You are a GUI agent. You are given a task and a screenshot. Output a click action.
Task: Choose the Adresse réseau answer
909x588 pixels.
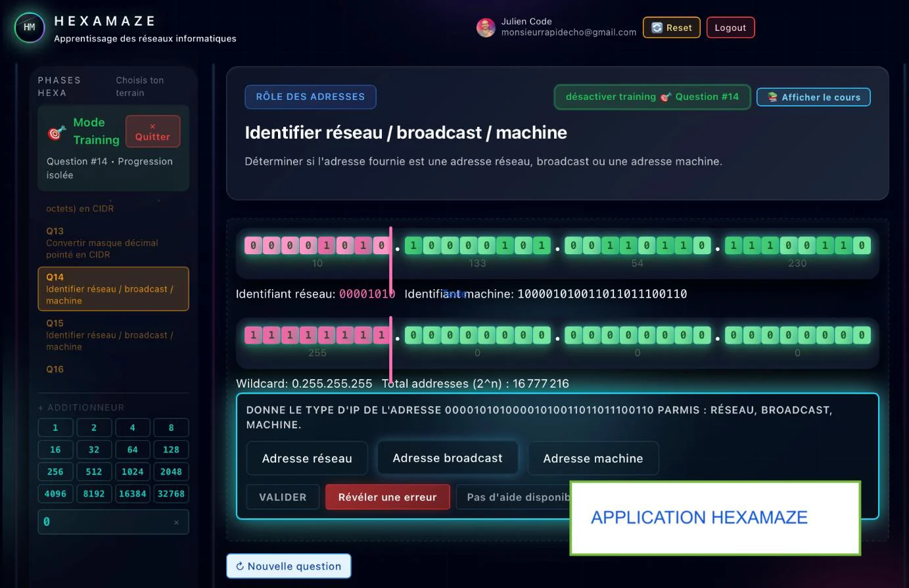coord(307,459)
